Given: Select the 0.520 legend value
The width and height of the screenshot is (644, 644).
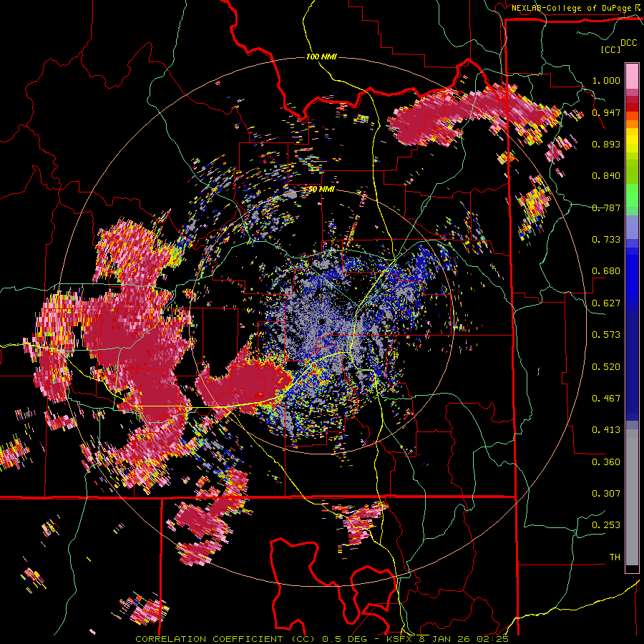Looking at the screenshot, I should (x=606, y=367).
